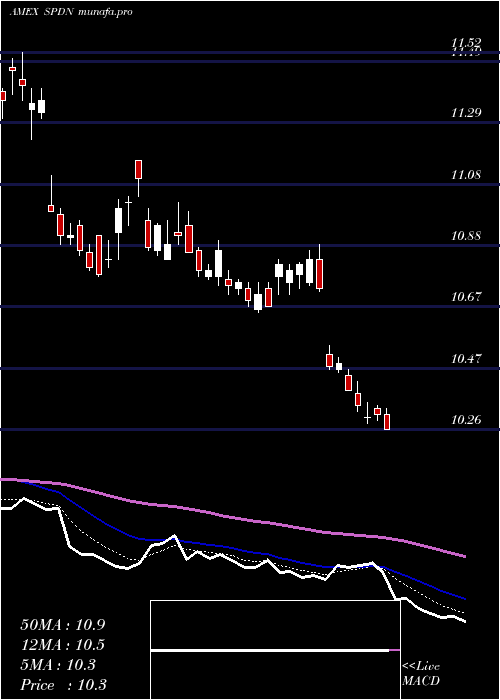The width and height of the screenshot is (500, 700).
Task: Click the 'Price : 10.3' reading
Action: 63,685
